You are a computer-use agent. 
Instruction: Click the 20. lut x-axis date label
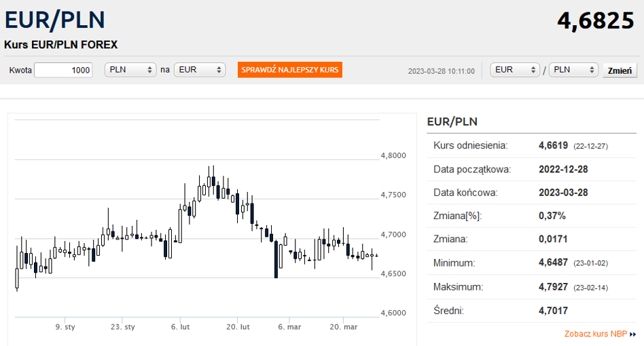[238, 327]
